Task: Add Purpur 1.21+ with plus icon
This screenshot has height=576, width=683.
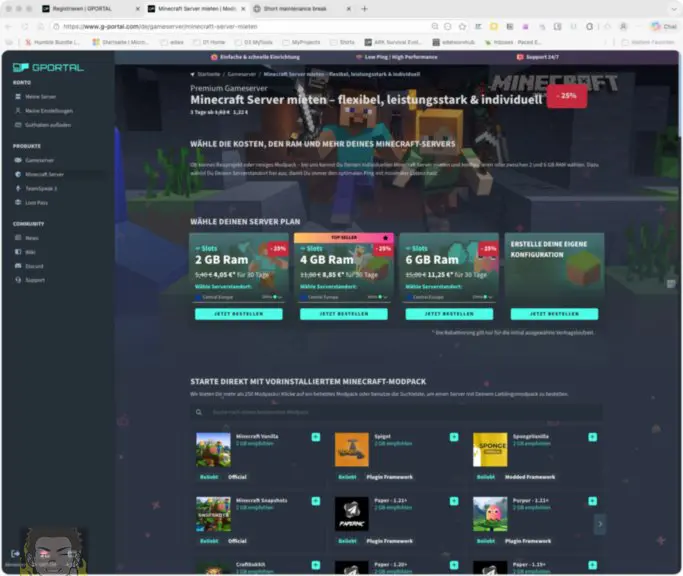Action: tap(592, 501)
